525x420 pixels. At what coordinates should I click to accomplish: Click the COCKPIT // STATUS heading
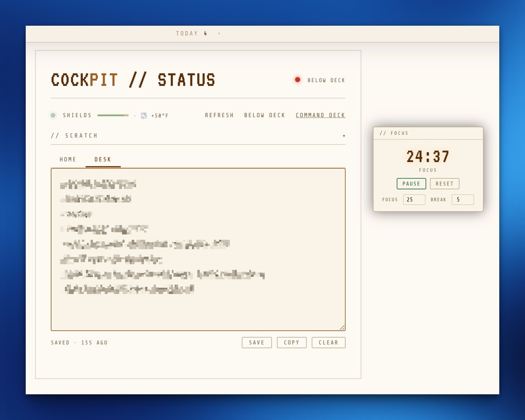coord(133,80)
